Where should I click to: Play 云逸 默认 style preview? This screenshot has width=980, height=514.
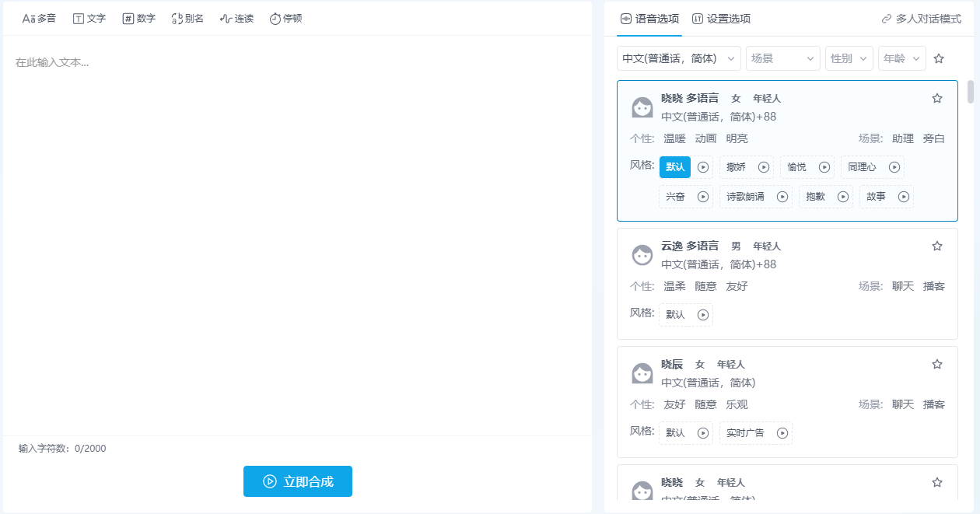point(703,315)
